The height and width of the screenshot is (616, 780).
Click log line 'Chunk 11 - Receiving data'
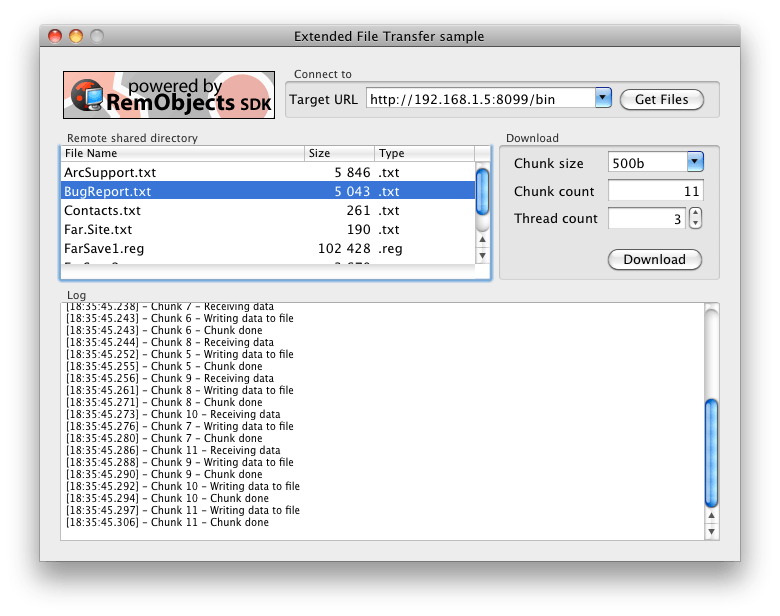[x=173, y=450]
